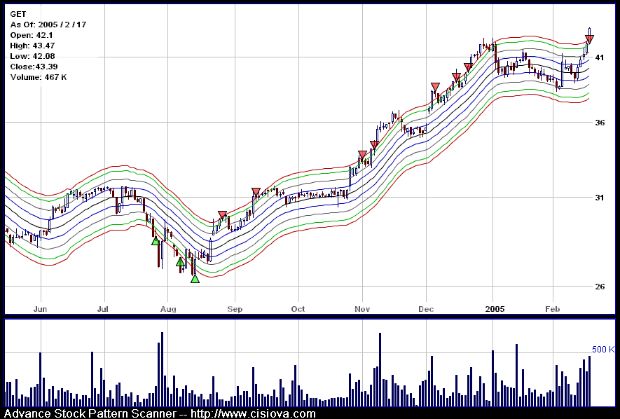The image size is (620, 419).
Task: Click the 'Volume: 467 K' value
Action: pyautogui.click(x=39, y=77)
